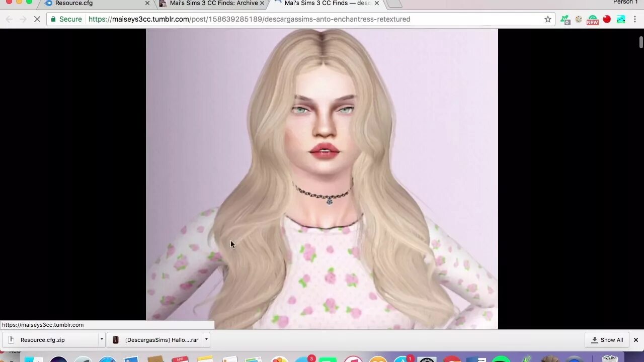This screenshot has width=644, height=362.
Task: Close the CC Finds: Archive tab
Action: coord(262,3)
